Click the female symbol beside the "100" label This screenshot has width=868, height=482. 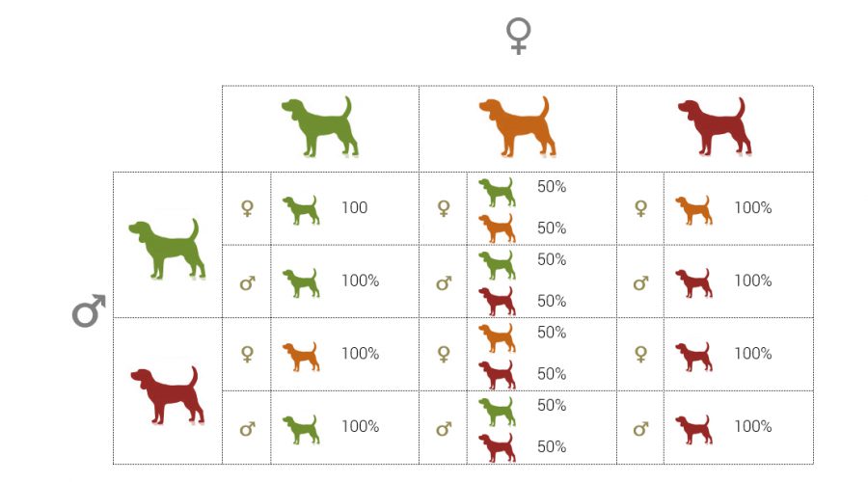click(x=247, y=208)
